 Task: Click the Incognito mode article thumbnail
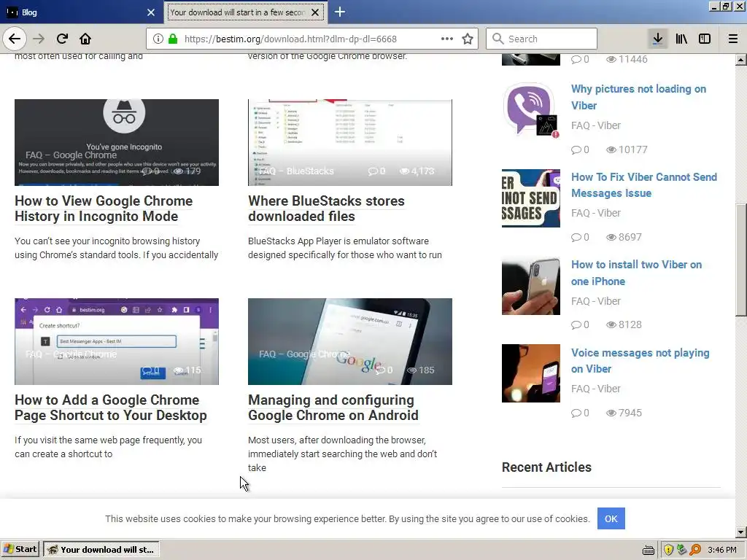click(117, 142)
